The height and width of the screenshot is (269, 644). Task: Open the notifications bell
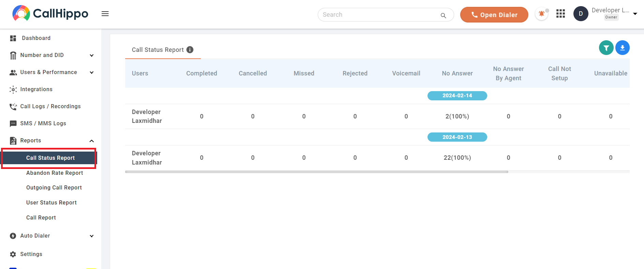(x=541, y=14)
